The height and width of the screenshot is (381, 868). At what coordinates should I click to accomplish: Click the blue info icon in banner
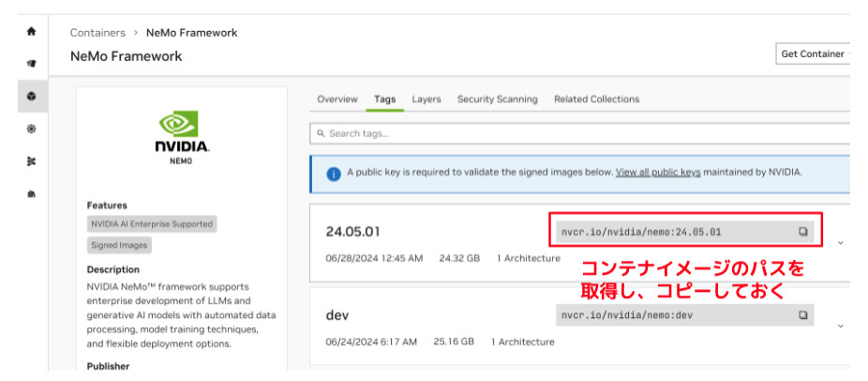(x=333, y=174)
